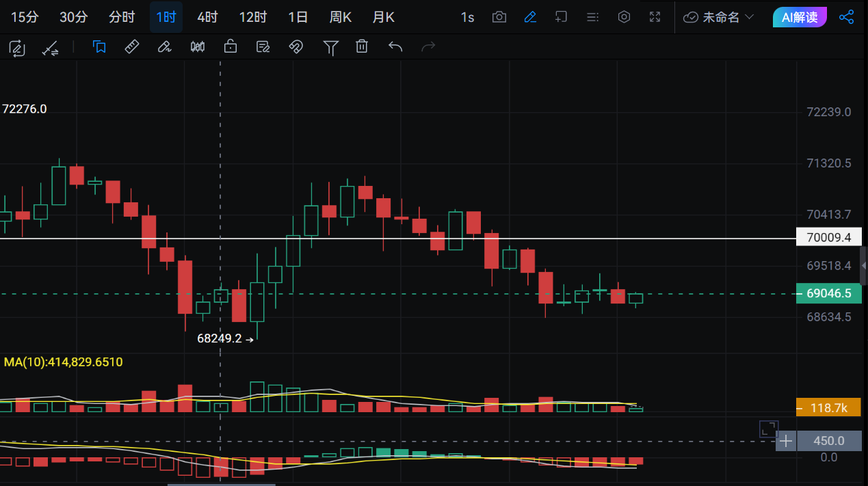868x486 pixels.
Task: Share the chart via share icon
Action: tap(847, 17)
